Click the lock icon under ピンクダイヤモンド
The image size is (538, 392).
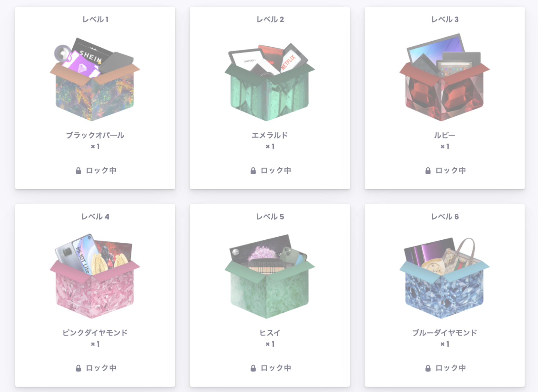pos(78,368)
